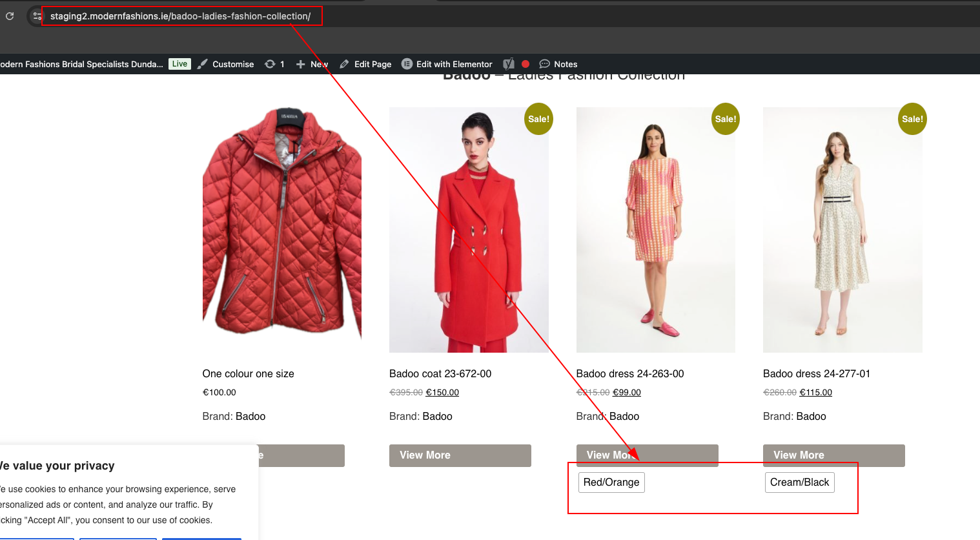This screenshot has width=980, height=540.
Task: Click Brand: Badoo under dress 24-277-01
Action: (x=795, y=417)
